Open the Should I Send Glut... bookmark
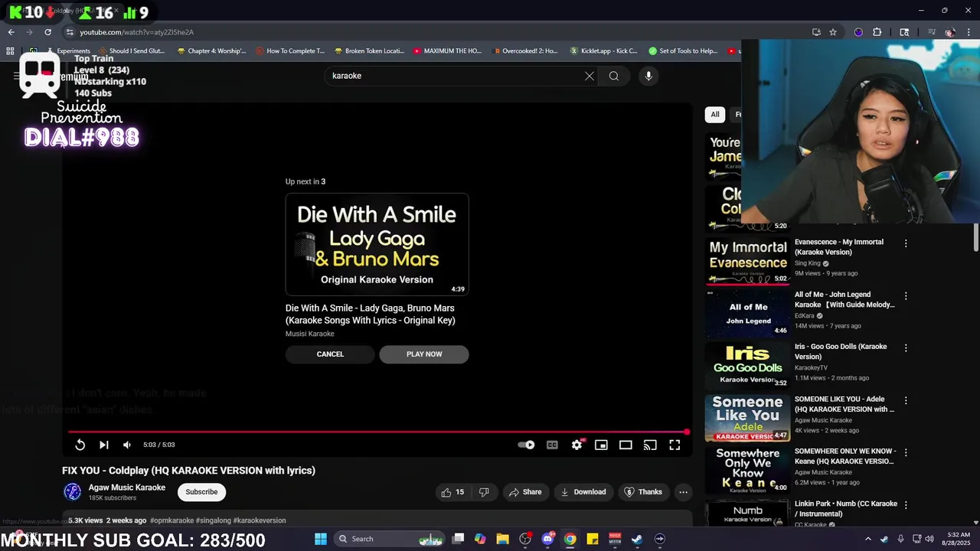980x551 pixels. pos(131,51)
